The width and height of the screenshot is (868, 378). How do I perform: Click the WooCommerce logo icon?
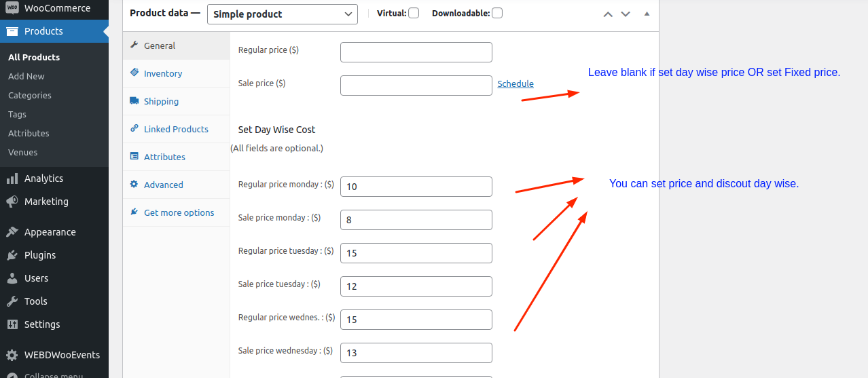pos(12,8)
